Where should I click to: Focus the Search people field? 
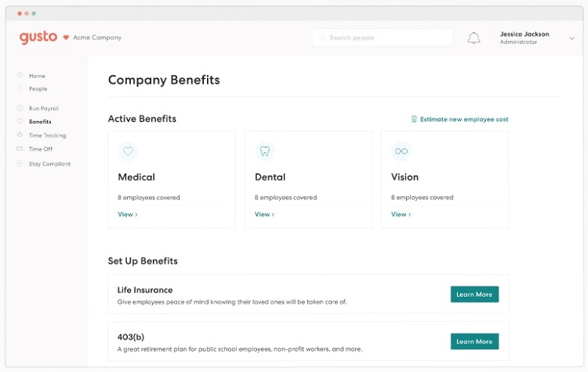pyautogui.click(x=383, y=38)
